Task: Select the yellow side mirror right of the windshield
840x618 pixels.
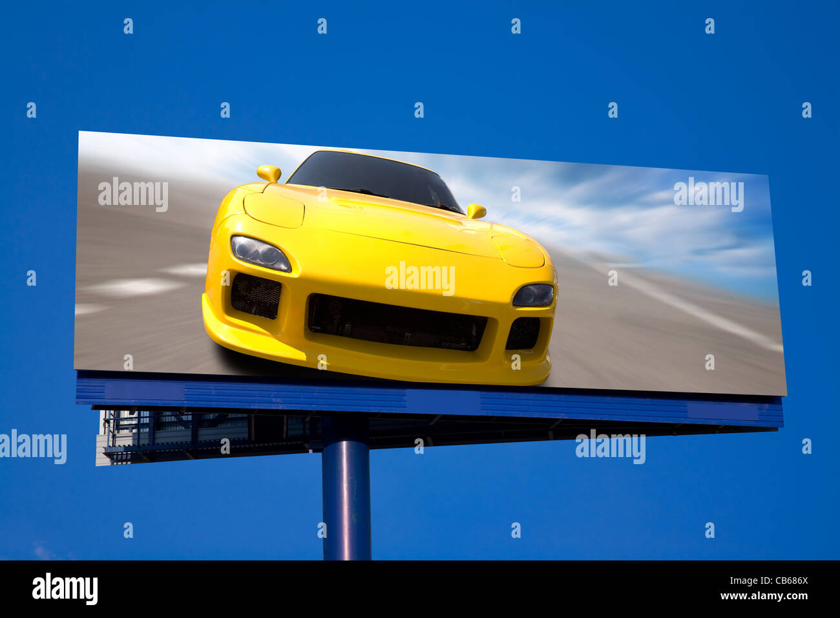Action: (476, 211)
